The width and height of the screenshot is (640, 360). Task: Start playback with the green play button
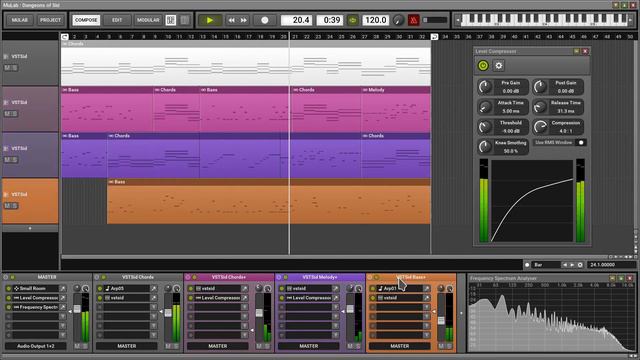pyautogui.click(x=210, y=20)
